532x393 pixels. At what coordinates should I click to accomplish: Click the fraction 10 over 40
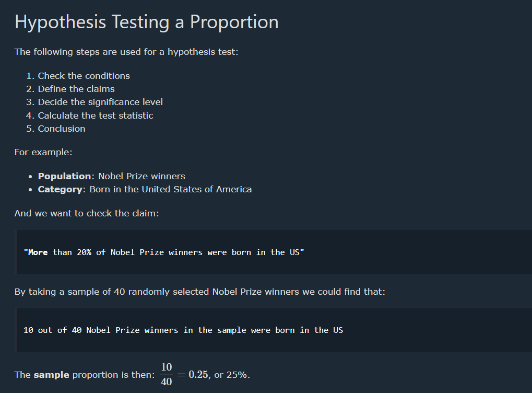[166, 374]
